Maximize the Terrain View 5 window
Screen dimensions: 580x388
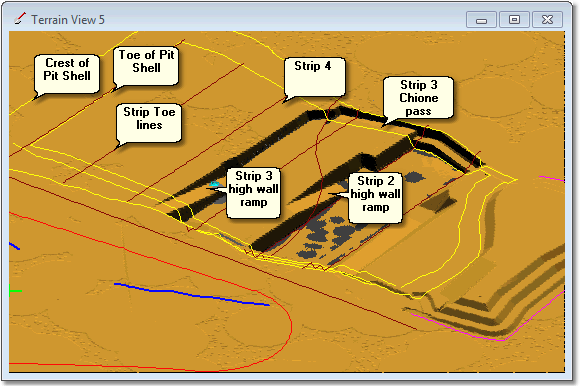point(514,20)
